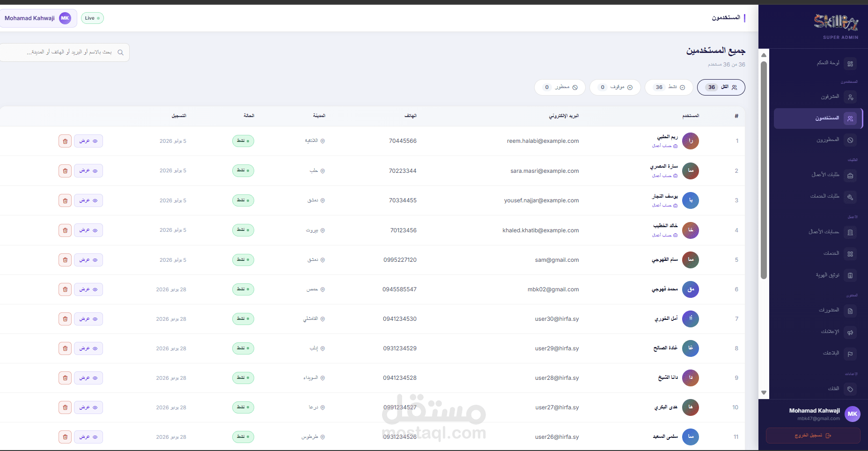Click the نشط status badge for sam@gmail.com

point(243,260)
